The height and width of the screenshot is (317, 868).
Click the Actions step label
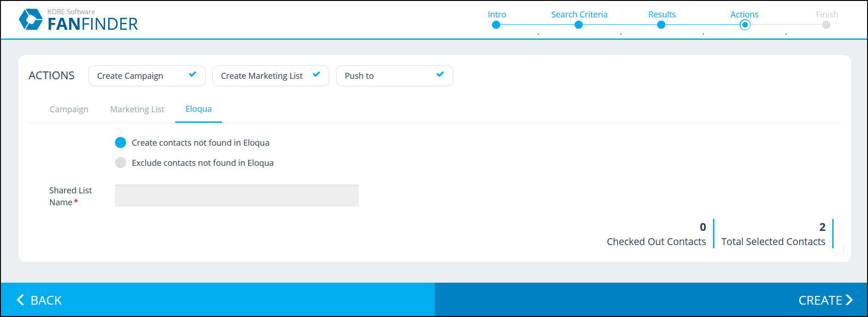tap(744, 14)
